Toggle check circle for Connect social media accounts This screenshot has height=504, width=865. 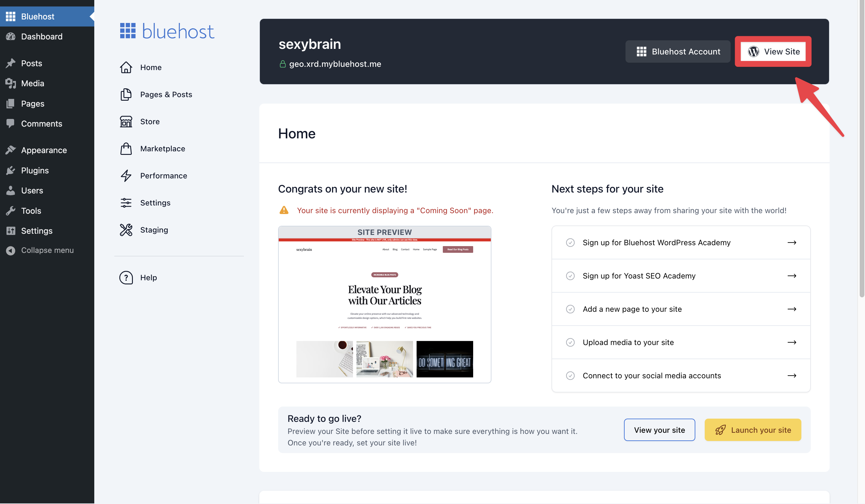570,376
